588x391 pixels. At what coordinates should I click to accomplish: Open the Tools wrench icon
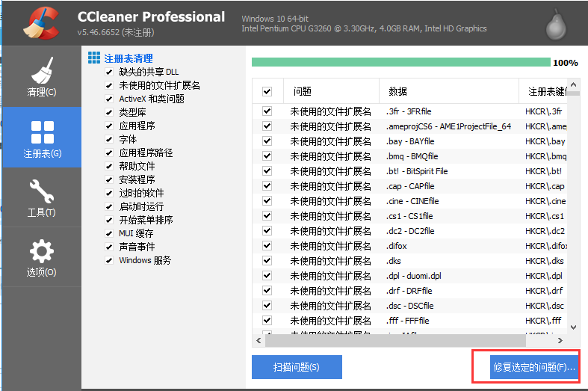tap(42, 191)
